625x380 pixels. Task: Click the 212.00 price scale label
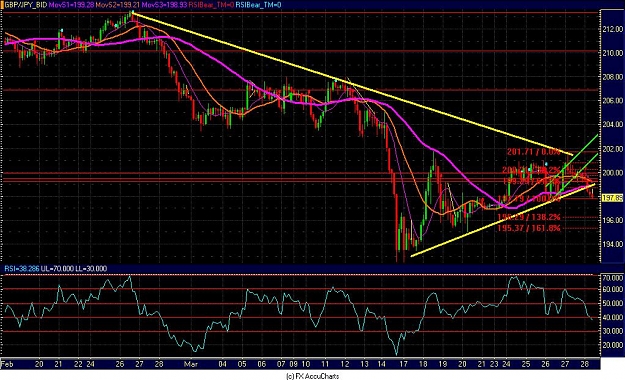pos(613,29)
